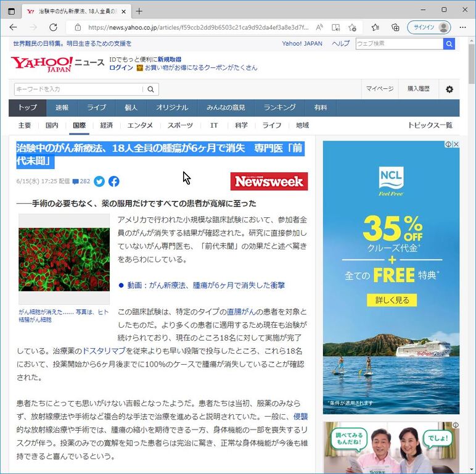Screen dimensions: 476x474
Task: Open トピックス一覧 link
Action: [x=430, y=125]
